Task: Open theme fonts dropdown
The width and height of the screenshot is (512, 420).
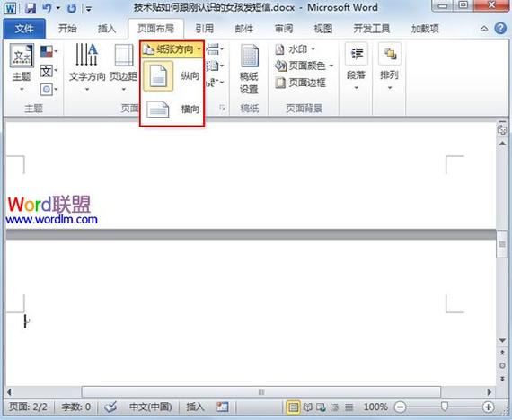Action: point(49,71)
